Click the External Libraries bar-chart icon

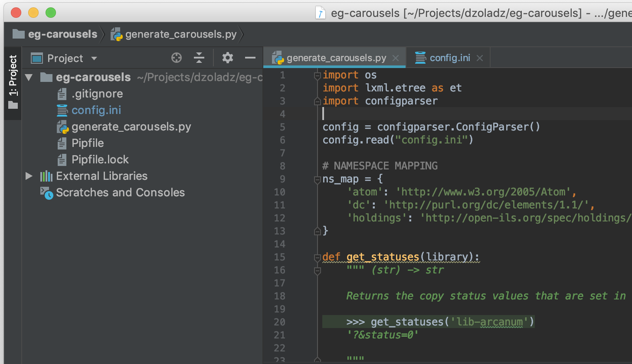point(46,176)
